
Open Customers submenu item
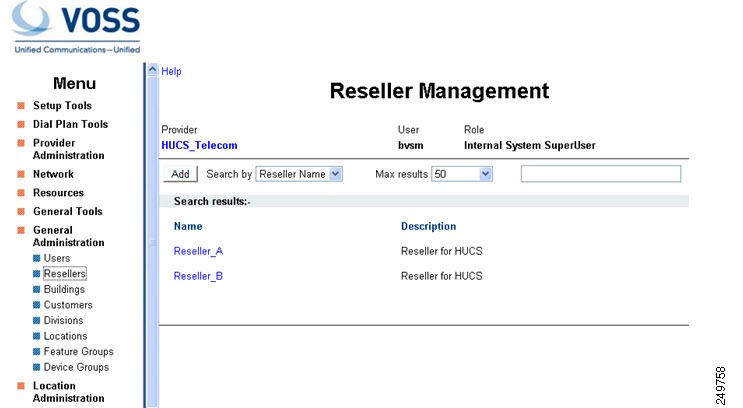coord(68,305)
